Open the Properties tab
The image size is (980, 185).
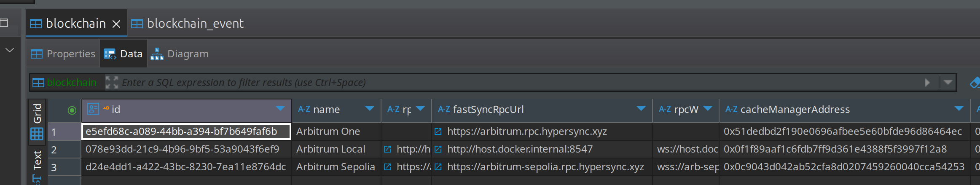point(63,54)
